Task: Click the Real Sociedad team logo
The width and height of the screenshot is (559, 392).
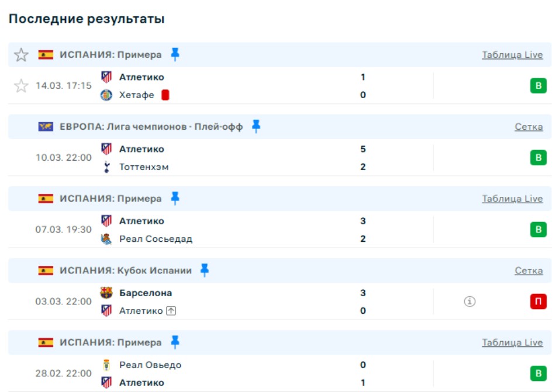Action: click(106, 239)
